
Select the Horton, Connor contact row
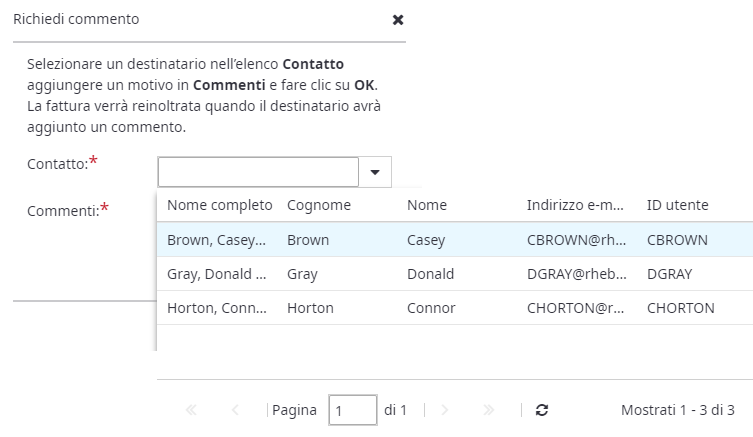217,308
